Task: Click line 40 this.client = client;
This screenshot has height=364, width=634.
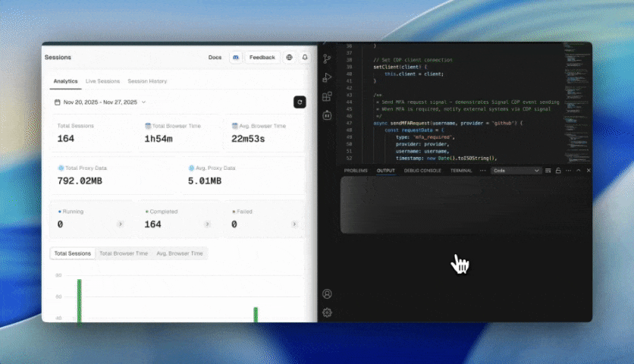Action: (413, 74)
